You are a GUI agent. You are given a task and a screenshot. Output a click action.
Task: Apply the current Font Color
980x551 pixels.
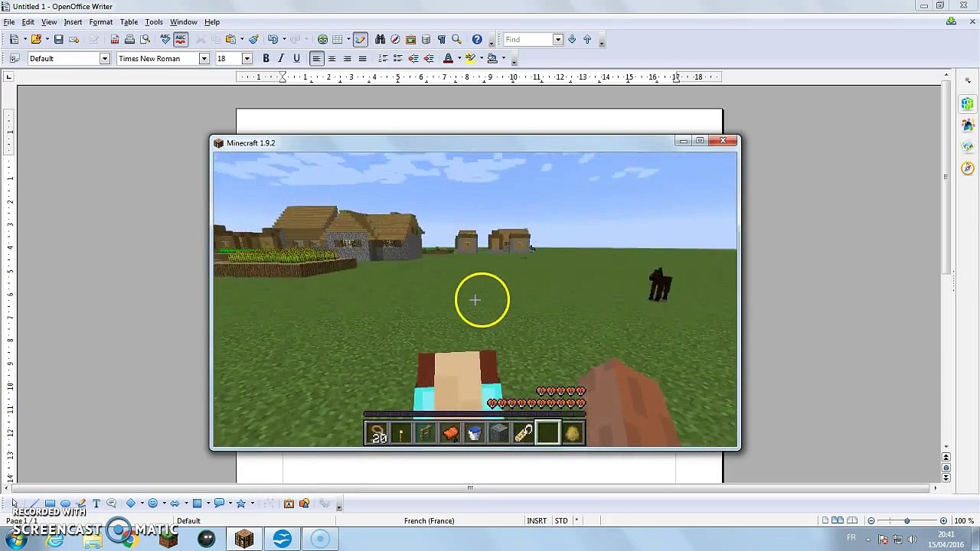click(x=448, y=59)
